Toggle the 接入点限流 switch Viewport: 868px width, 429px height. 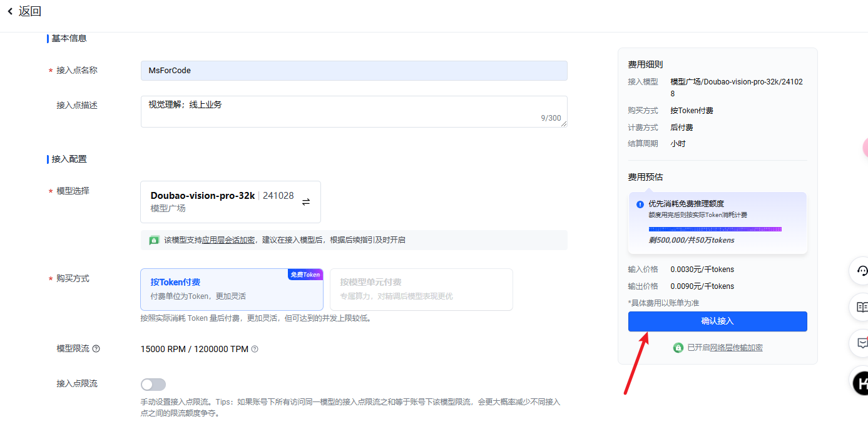(x=153, y=385)
